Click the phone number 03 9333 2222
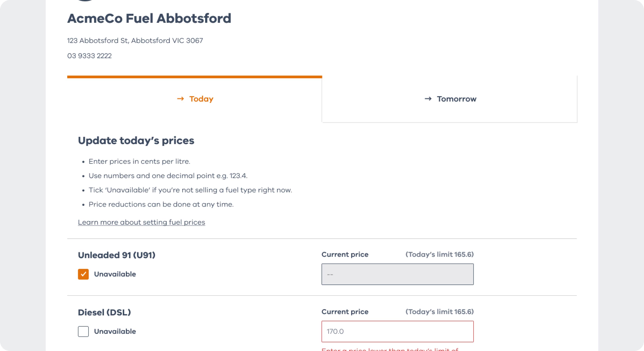 89,56
